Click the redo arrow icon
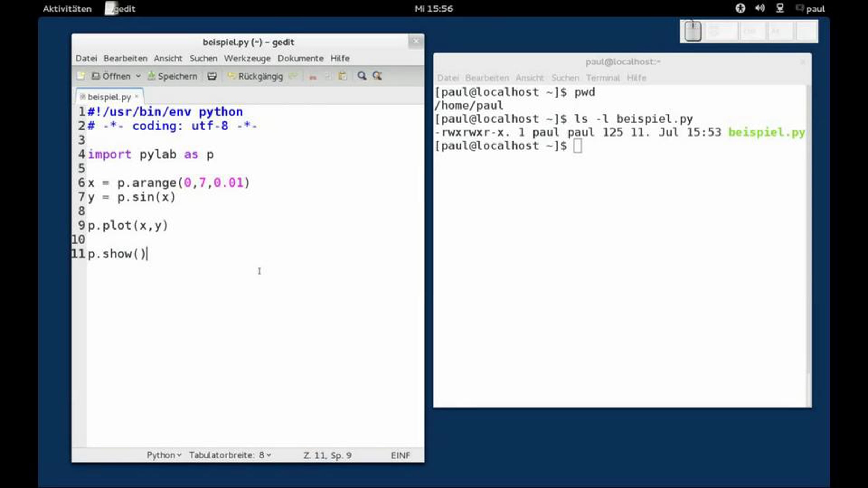The image size is (868, 488). point(293,76)
